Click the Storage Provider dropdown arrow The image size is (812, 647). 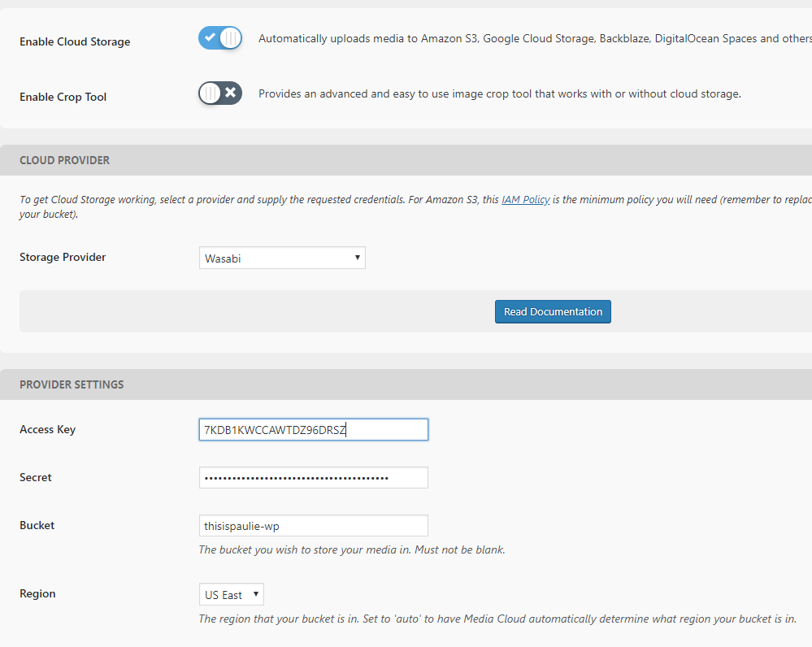pos(358,258)
